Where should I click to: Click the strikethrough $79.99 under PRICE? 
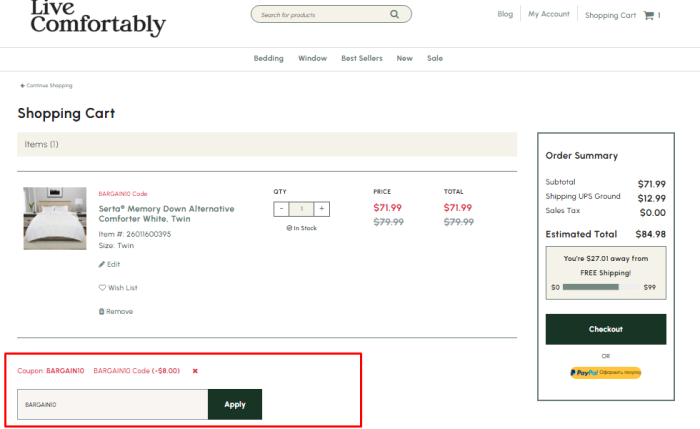click(388, 222)
